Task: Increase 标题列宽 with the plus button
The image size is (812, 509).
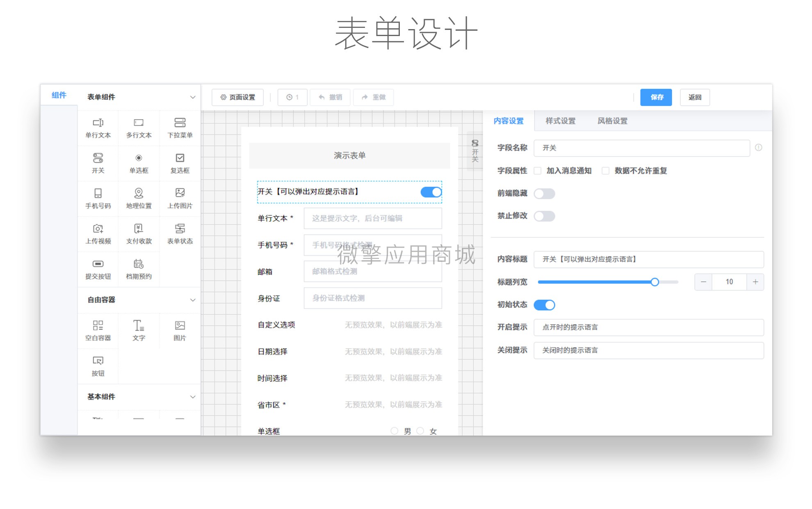Action: [x=755, y=282]
